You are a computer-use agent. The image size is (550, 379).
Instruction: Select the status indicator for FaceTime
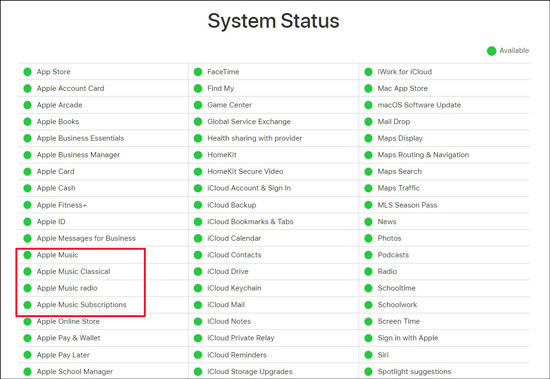pos(198,72)
